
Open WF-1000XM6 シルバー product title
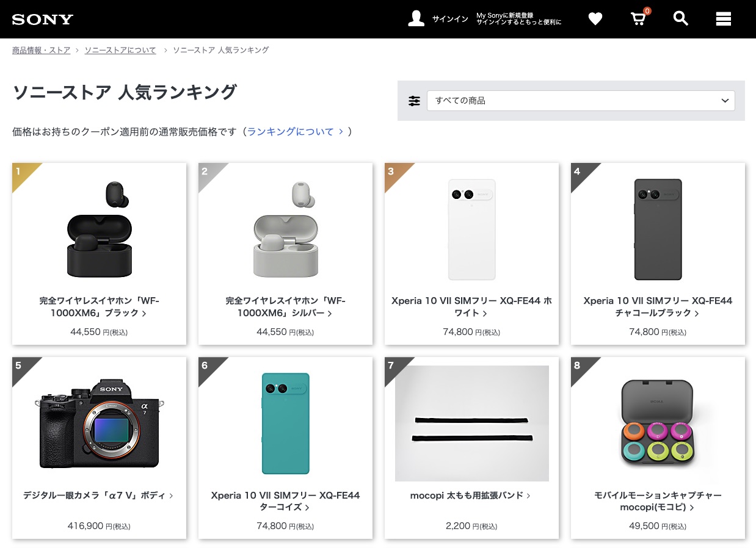[x=285, y=306]
